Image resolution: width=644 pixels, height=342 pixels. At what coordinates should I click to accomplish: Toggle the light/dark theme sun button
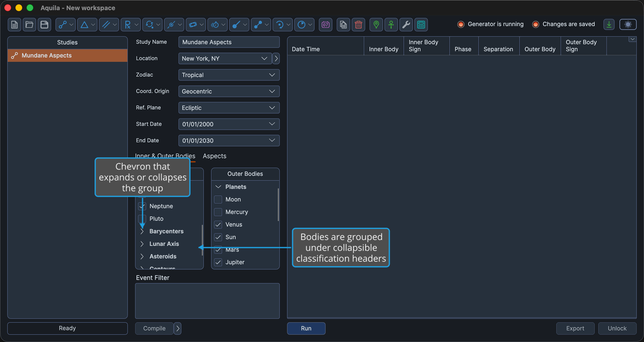coord(628,25)
